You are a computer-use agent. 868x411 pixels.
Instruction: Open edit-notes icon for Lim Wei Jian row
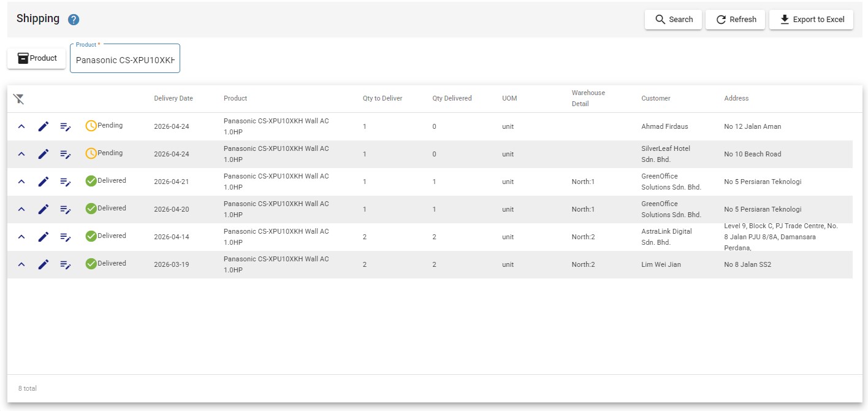tap(66, 265)
